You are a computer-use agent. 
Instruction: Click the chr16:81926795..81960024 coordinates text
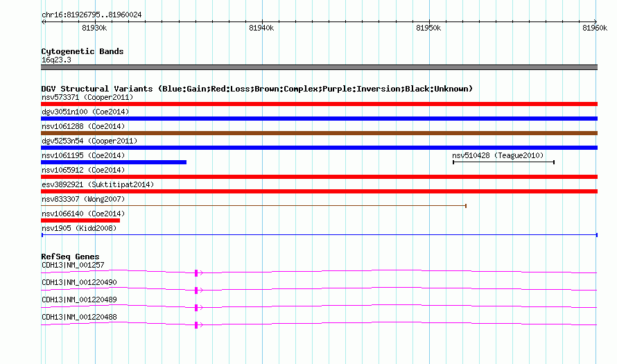92,15
